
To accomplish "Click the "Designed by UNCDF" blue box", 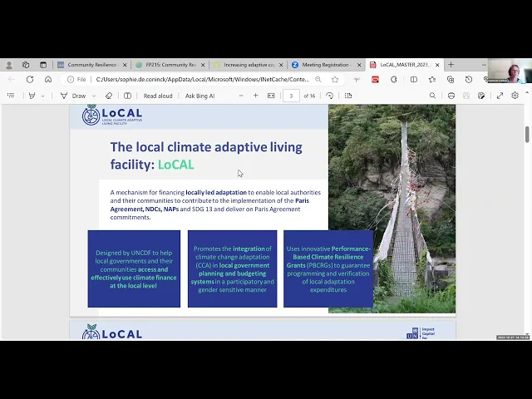I will click(134, 269).
